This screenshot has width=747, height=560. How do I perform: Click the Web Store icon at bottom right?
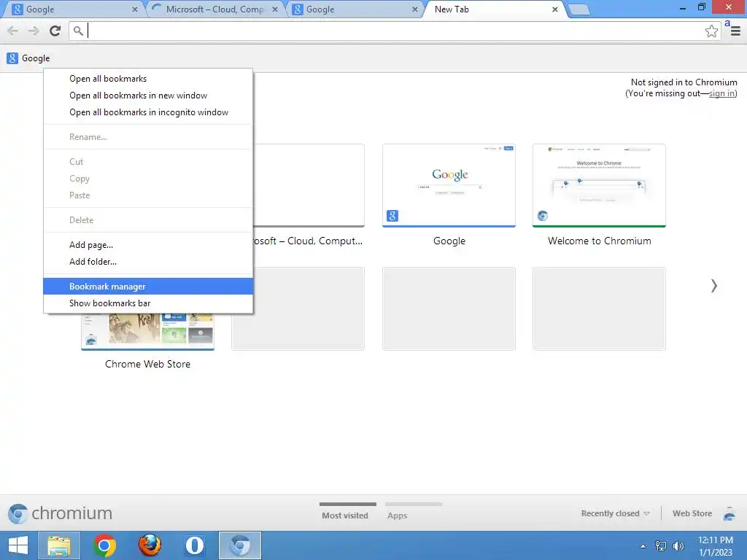(729, 514)
